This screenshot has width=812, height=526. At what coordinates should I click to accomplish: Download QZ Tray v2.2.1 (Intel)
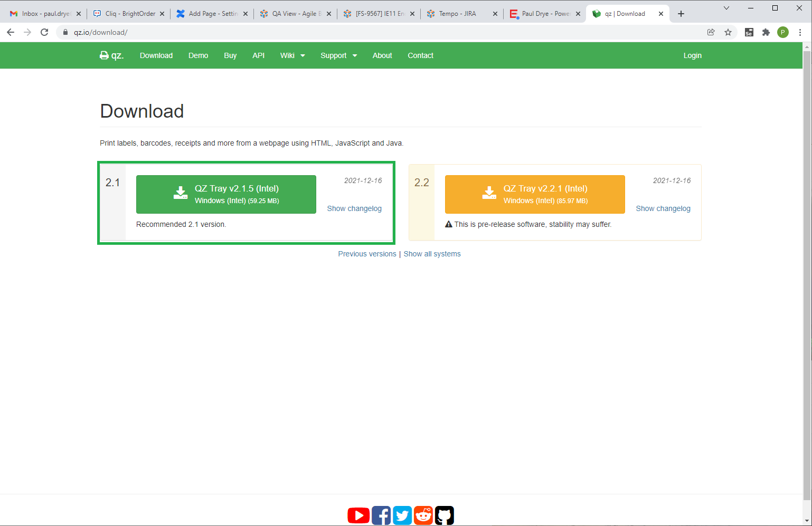point(535,194)
